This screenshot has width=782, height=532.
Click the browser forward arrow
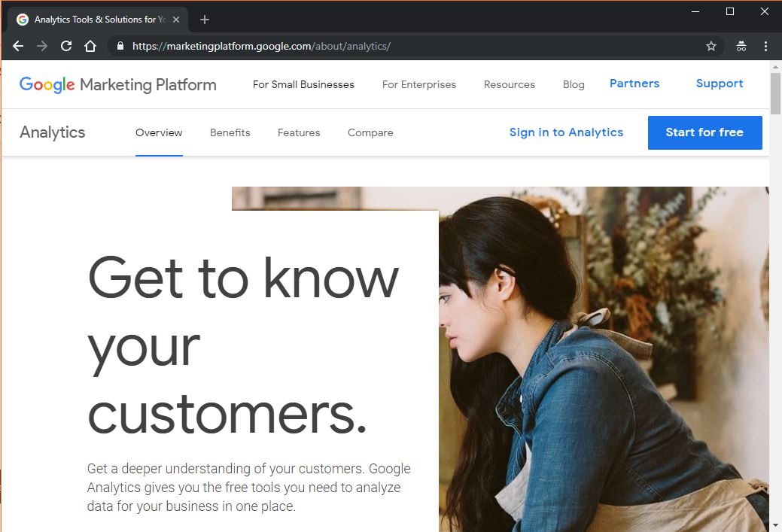click(42, 46)
